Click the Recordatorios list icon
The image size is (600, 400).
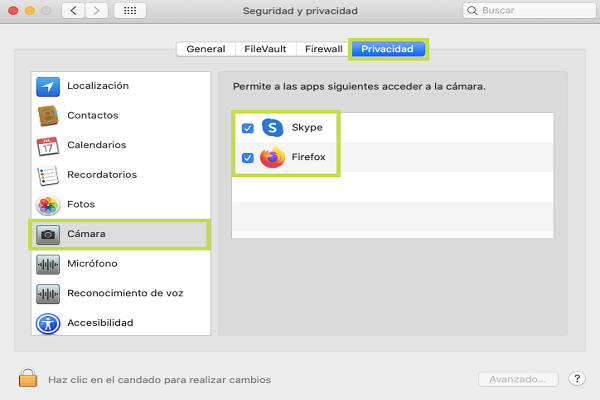[48, 175]
